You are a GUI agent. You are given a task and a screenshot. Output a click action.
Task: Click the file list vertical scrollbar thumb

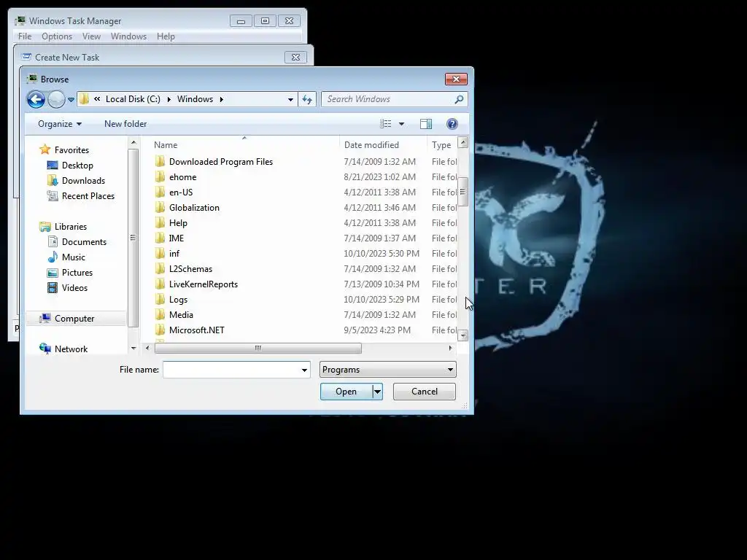click(x=462, y=192)
